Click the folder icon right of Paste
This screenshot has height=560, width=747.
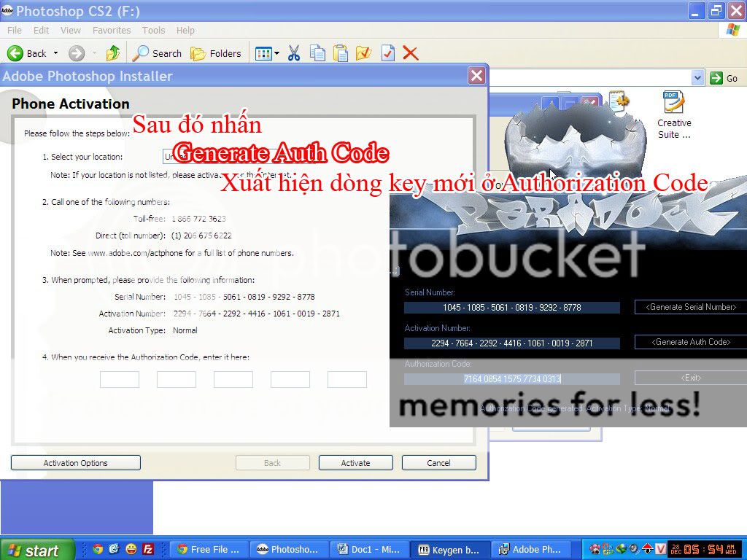tap(363, 53)
